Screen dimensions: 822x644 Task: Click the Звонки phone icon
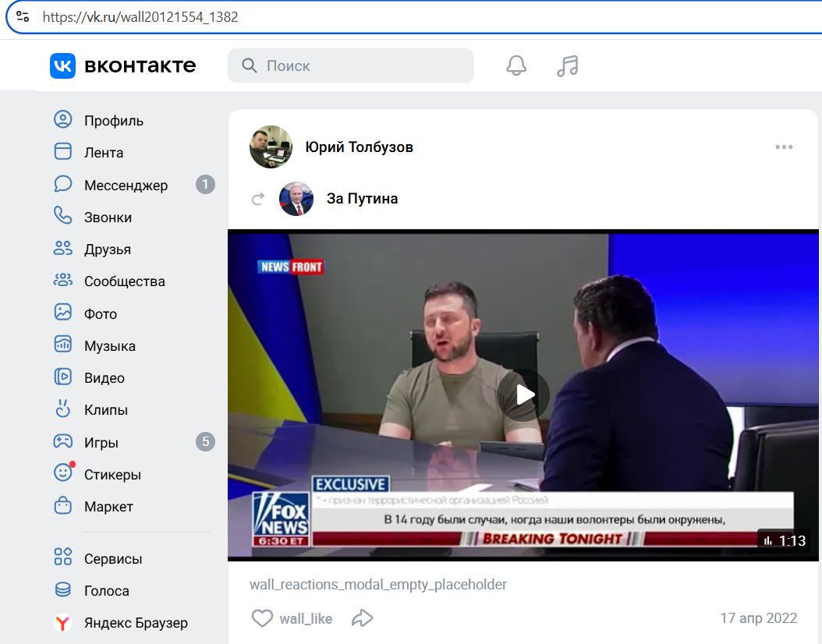pos(63,215)
